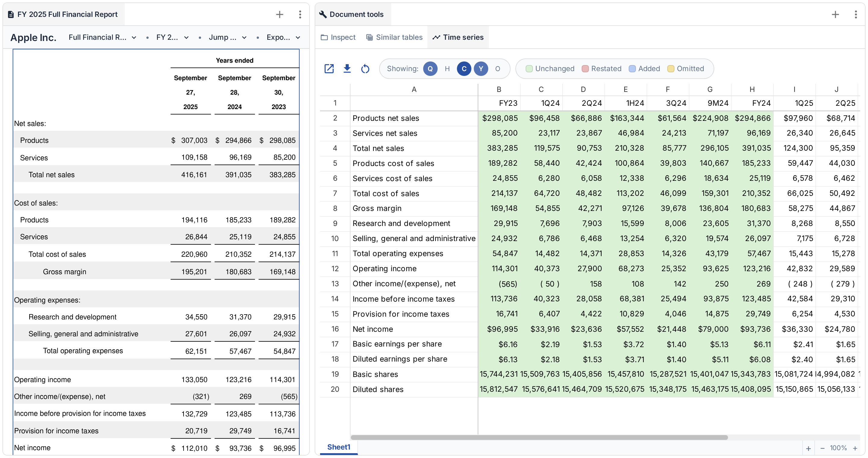Open the time series in a new window

(329, 69)
